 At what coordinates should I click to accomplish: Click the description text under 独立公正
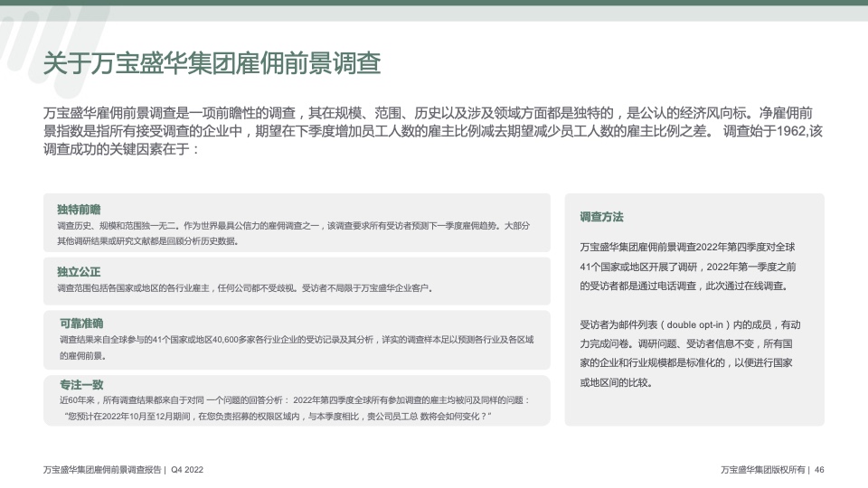tap(245, 288)
